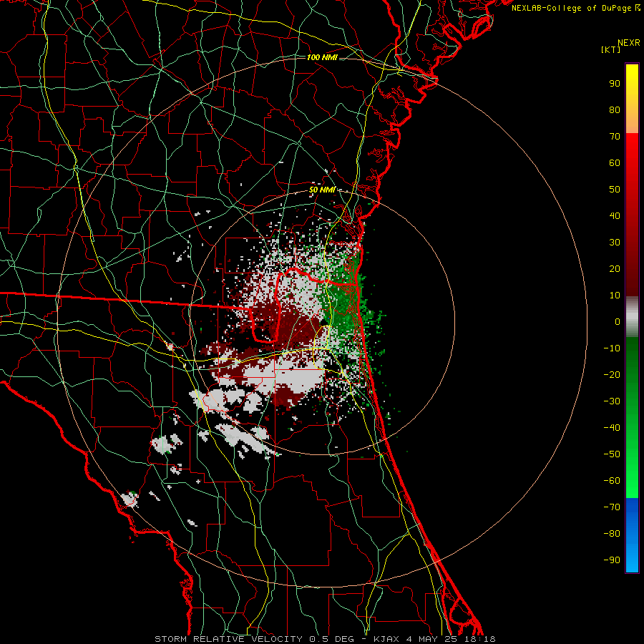The width and height of the screenshot is (644, 644).
Task: Click the -20 scale value
Action: click(x=612, y=375)
